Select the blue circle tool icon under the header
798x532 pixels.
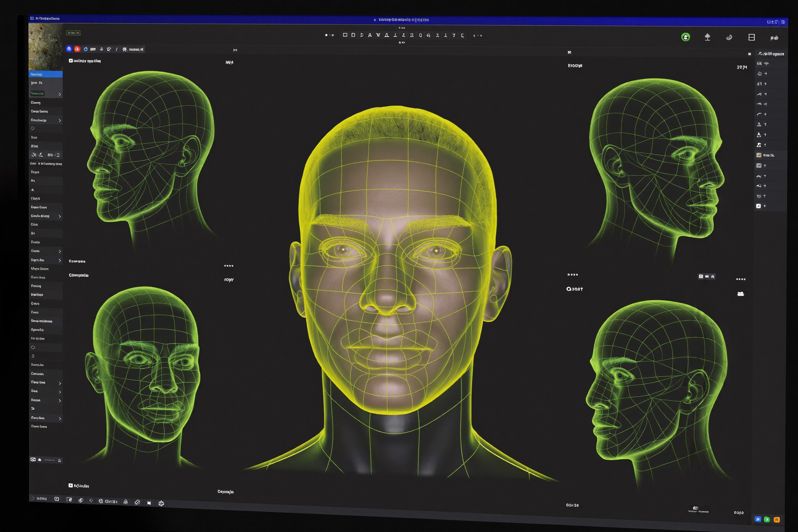[x=69, y=49]
